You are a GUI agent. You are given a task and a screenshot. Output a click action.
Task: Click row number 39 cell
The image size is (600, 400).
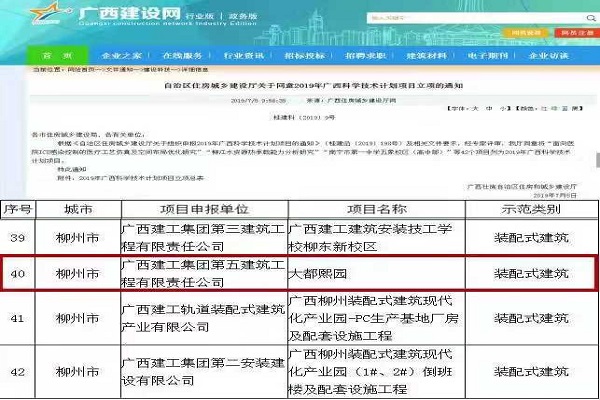(x=18, y=237)
